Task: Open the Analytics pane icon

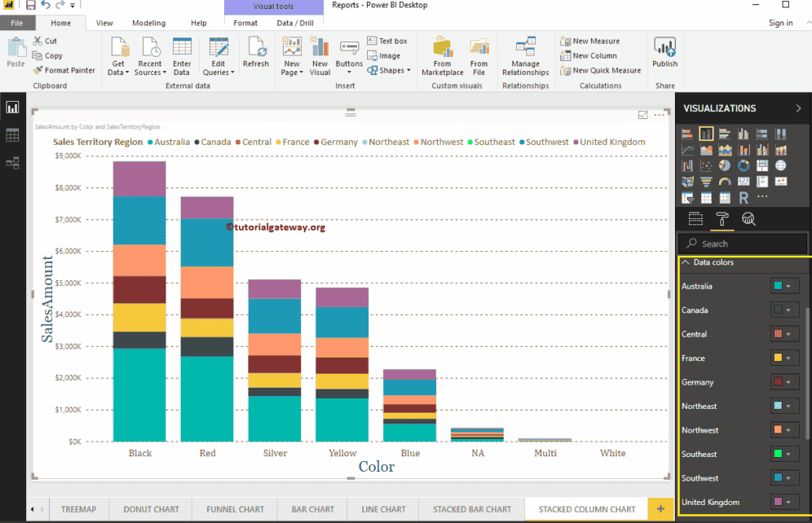Action: [x=748, y=218]
